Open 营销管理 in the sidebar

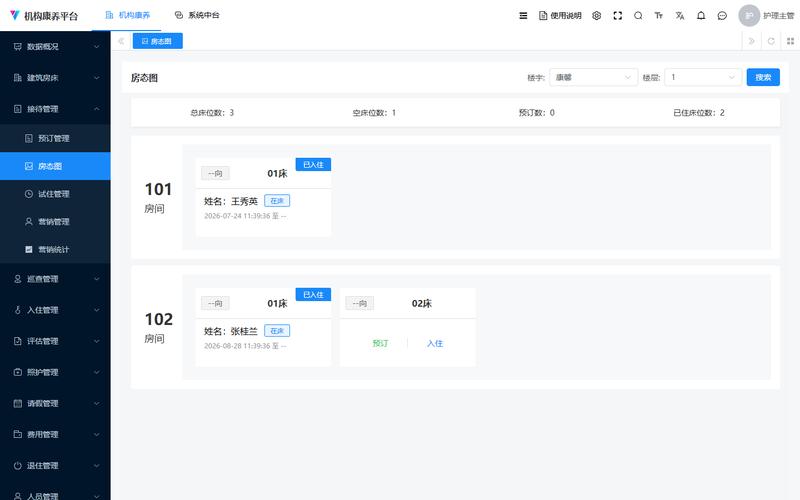point(55,222)
